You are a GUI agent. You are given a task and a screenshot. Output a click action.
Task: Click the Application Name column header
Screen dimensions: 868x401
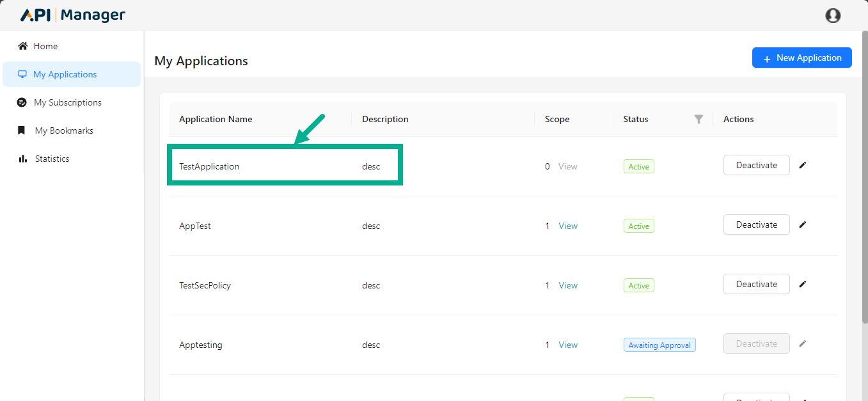click(216, 119)
